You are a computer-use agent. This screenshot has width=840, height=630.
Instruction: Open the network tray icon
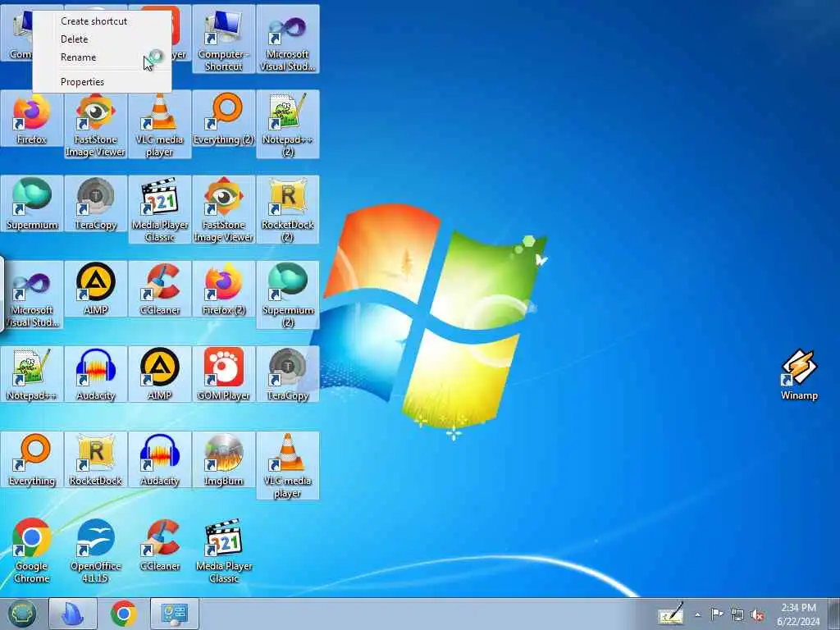click(737, 614)
